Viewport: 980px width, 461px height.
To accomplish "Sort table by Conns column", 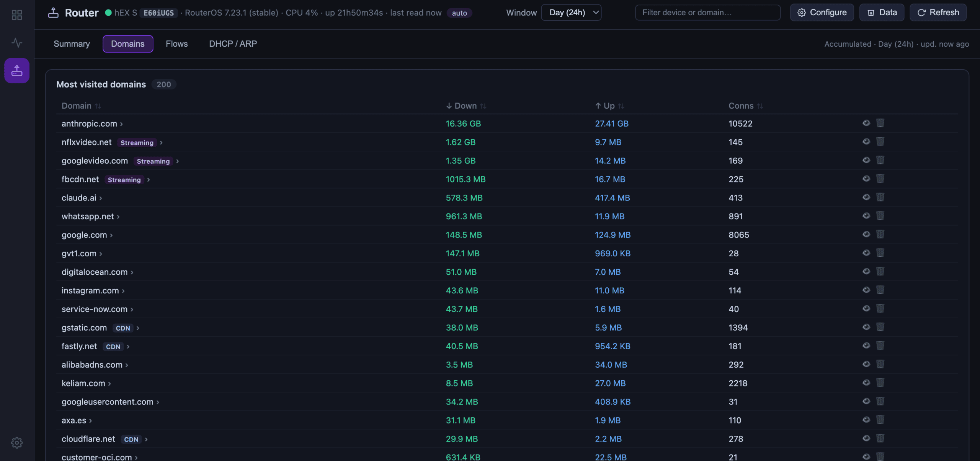I will pyautogui.click(x=745, y=106).
